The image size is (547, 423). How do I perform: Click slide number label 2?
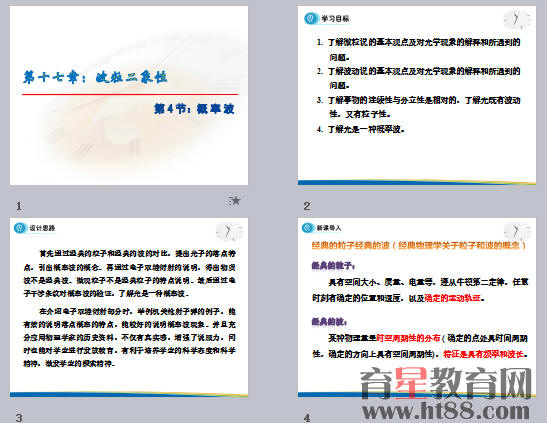point(307,206)
